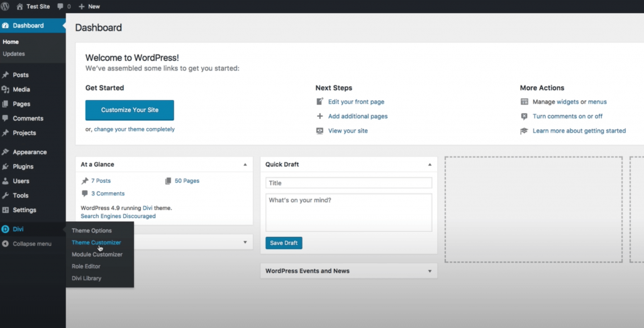
Task: Click the Plugins plug icon in sidebar
Action: point(5,167)
